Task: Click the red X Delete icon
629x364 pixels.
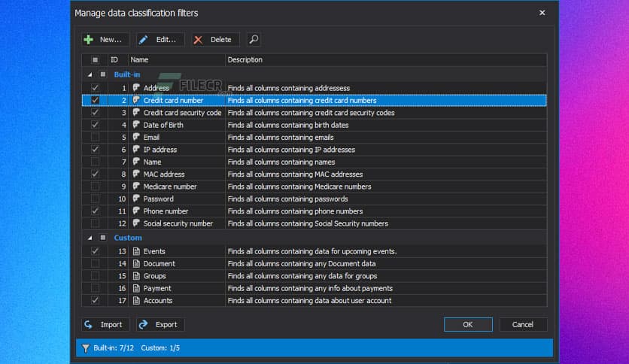Action: coord(198,40)
